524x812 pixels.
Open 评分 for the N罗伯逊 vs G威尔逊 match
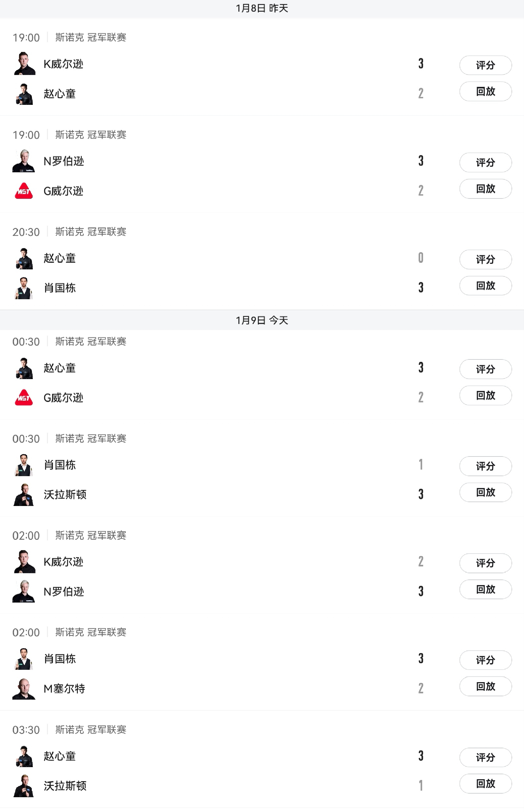point(485,162)
